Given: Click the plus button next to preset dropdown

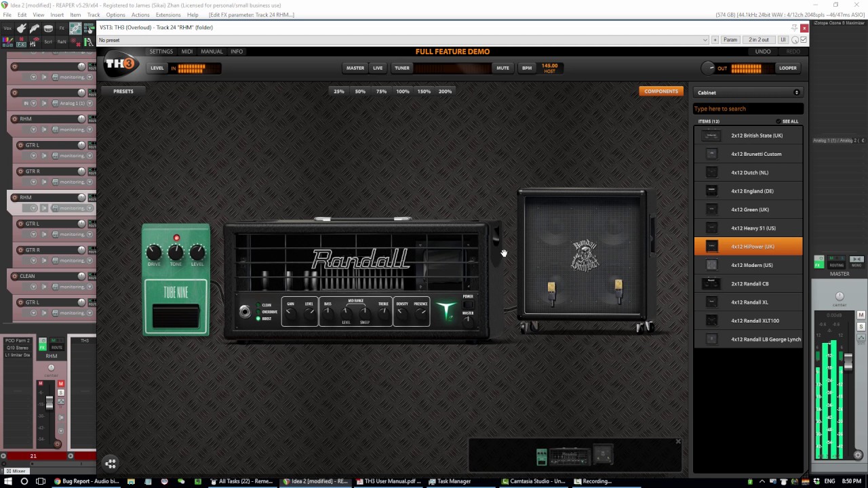Looking at the screenshot, I should (715, 40).
